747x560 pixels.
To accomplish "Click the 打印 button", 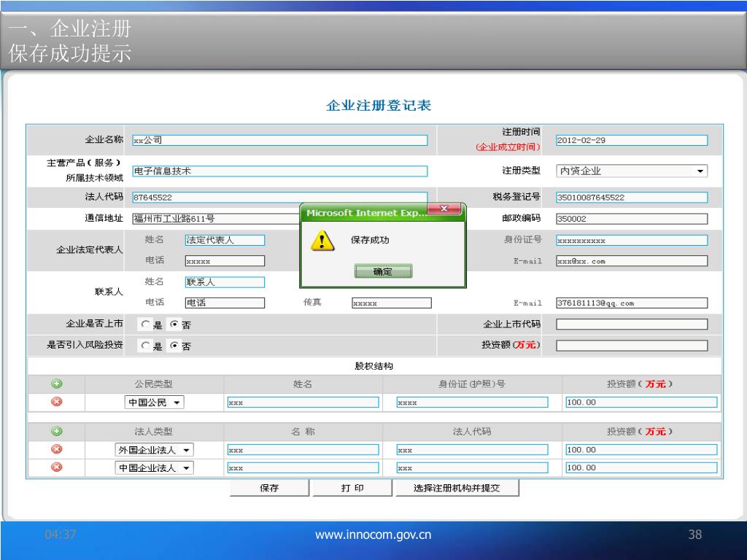I will click(x=352, y=489).
